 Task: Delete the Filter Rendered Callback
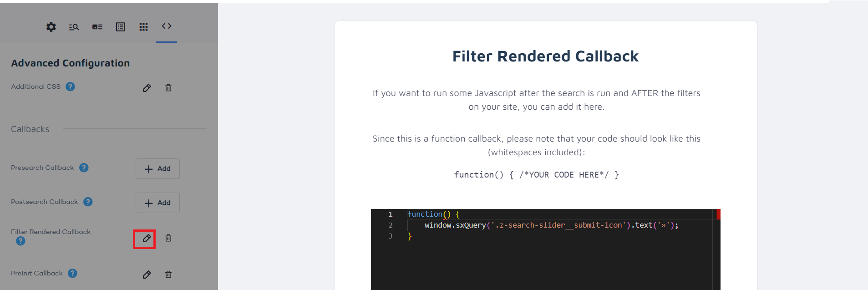168,238
